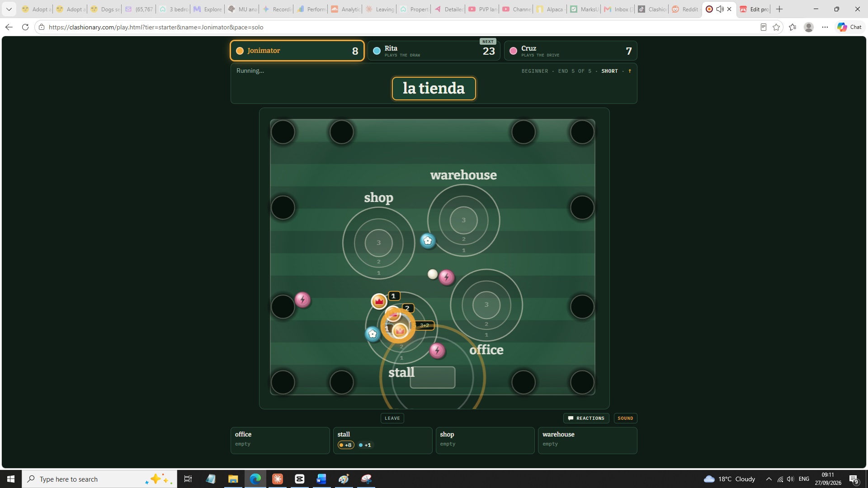
Task: Open File Explorer from the taskbar
Action: [233, 479]
